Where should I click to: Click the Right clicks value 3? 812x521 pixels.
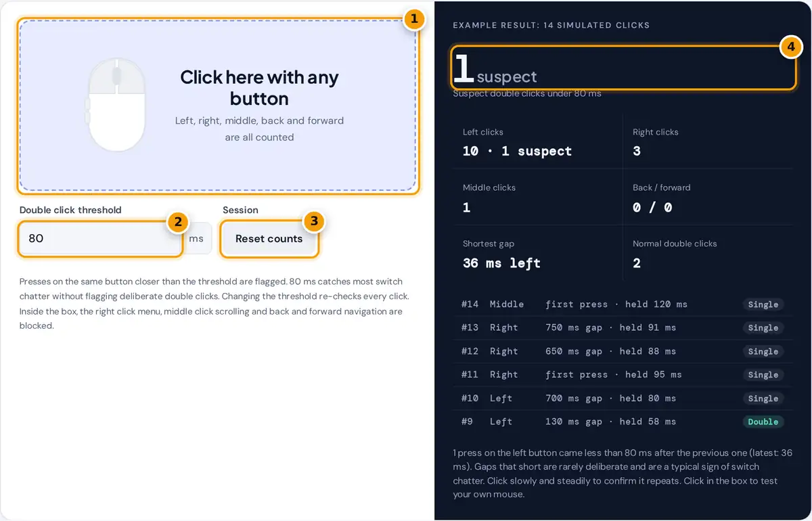[637, 151]
